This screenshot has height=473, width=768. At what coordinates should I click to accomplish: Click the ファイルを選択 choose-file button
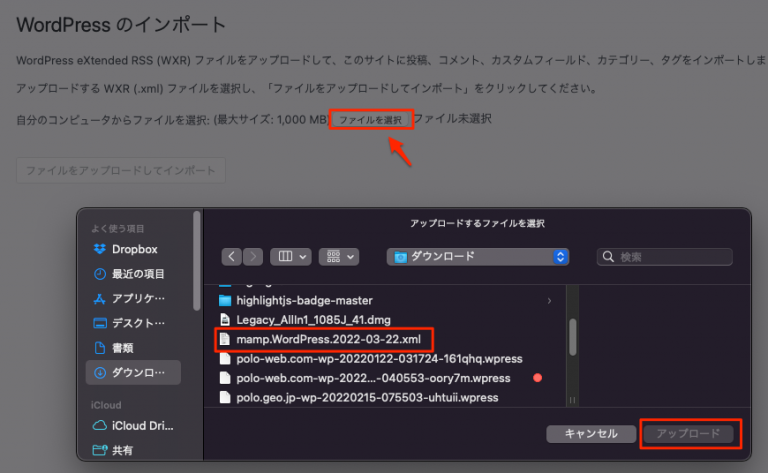371,119
